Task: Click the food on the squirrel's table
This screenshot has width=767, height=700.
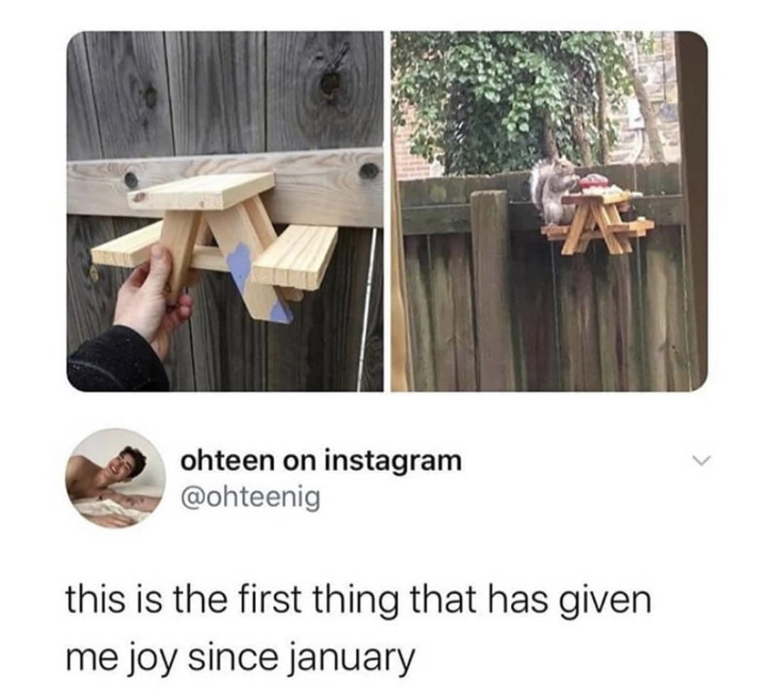Action: click(595, 184)
